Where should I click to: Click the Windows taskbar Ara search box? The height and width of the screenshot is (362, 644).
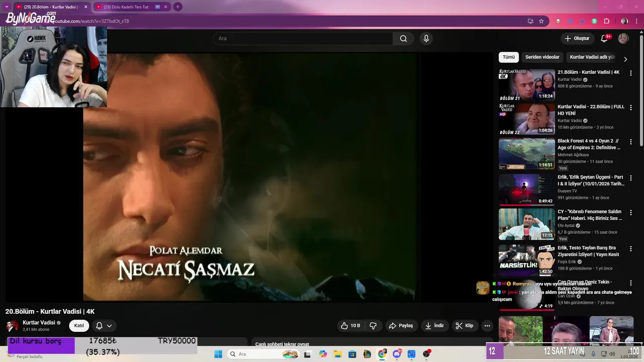(x=263, y=354)
